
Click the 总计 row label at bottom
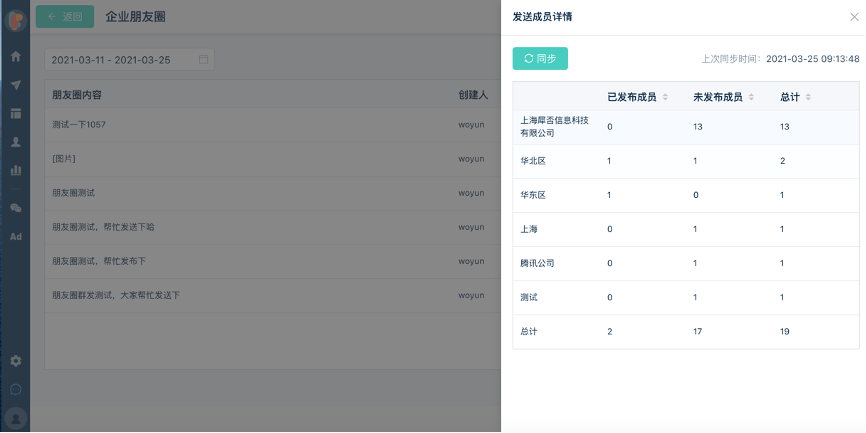[x=529, y=332]
